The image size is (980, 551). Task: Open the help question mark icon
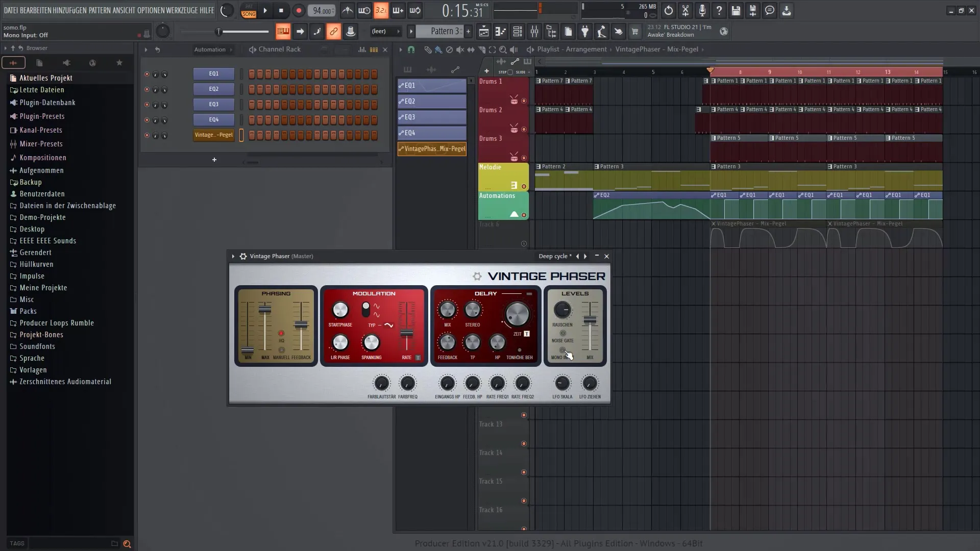tap(719, 10)
